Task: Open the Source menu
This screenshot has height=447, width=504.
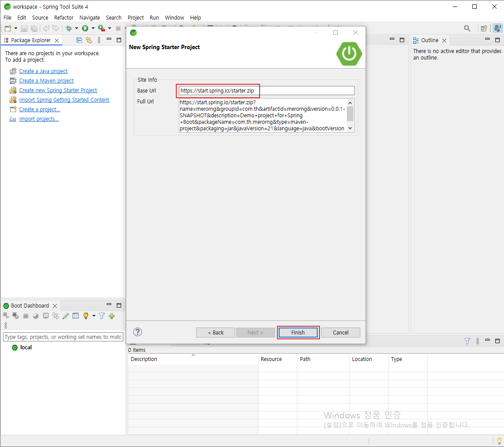Action: click(x=40, y=17)
